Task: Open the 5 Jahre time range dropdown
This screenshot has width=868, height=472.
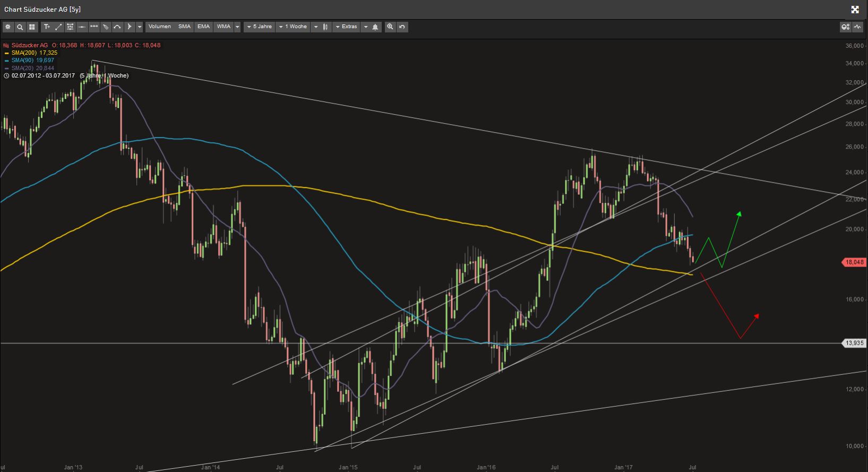Action: (x=260, y=27)
